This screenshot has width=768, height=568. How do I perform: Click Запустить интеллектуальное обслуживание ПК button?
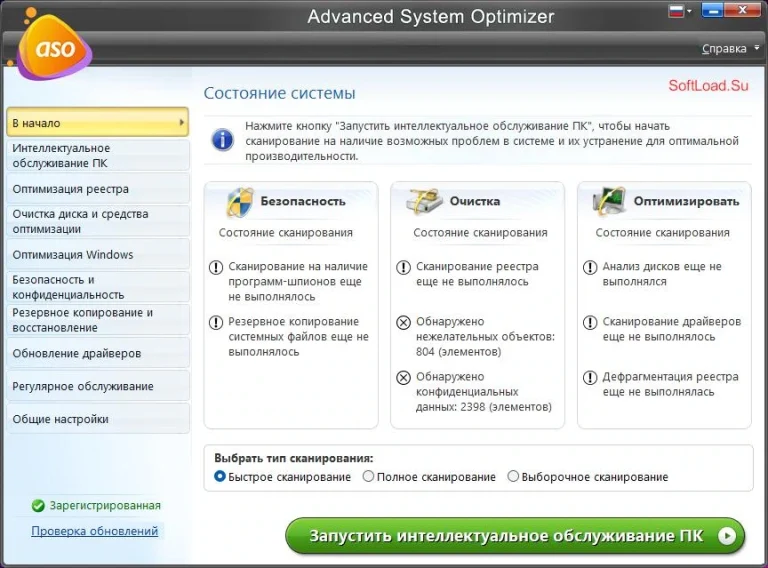(515, 536)
